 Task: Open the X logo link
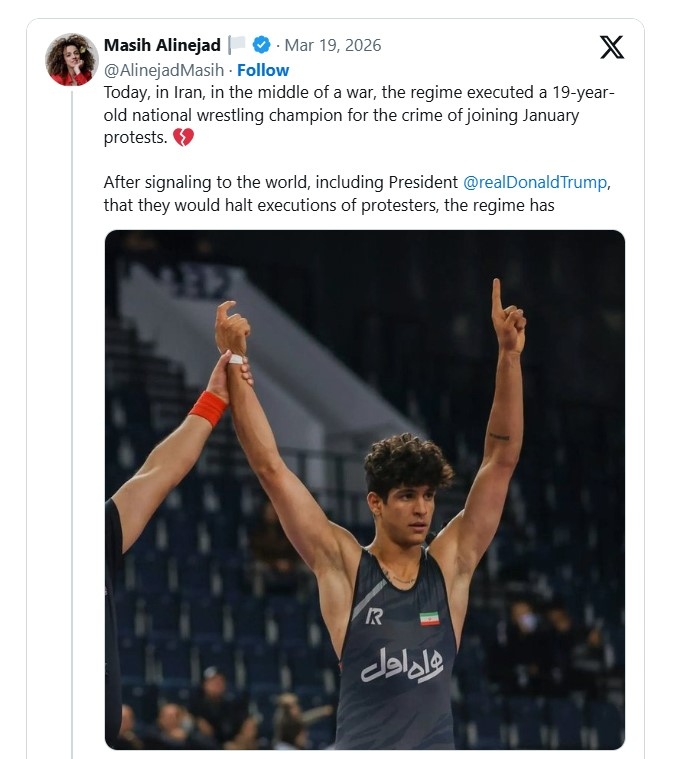(x=611, y=47)
